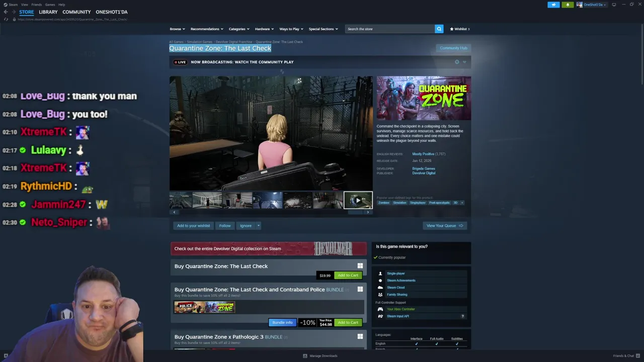
Task: Open the Steam Input API help question mark
Action: pyautogui.click(x=462, y=316)
